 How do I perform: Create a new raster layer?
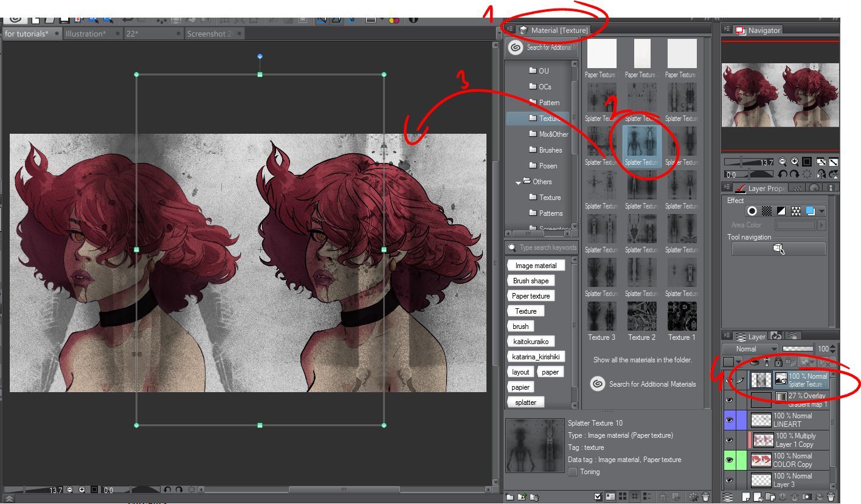pyautogui.click(x=745, y=496)
